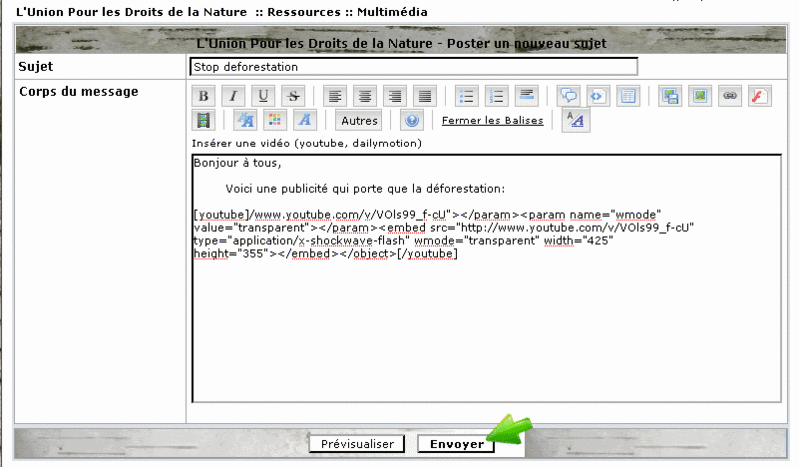
Task: Switch the editor mode icon
Action: coord(576,120)
